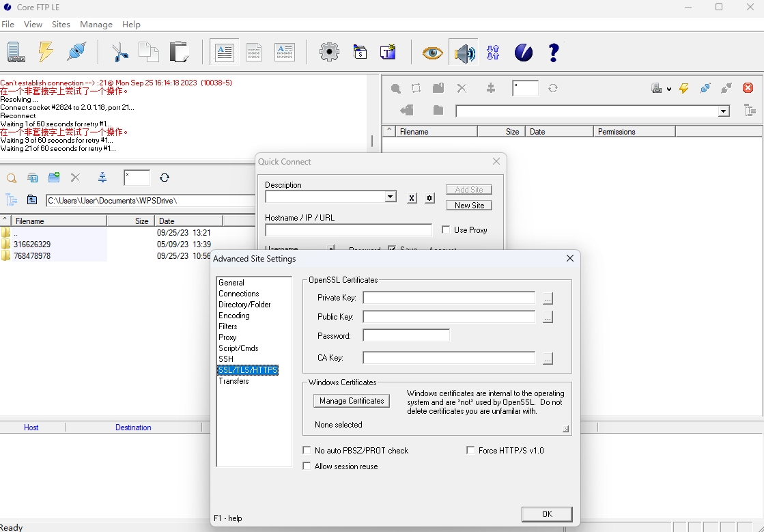Expand the remote path dropdown arrow
Viewport: 764px width, 532px height.
723,111
